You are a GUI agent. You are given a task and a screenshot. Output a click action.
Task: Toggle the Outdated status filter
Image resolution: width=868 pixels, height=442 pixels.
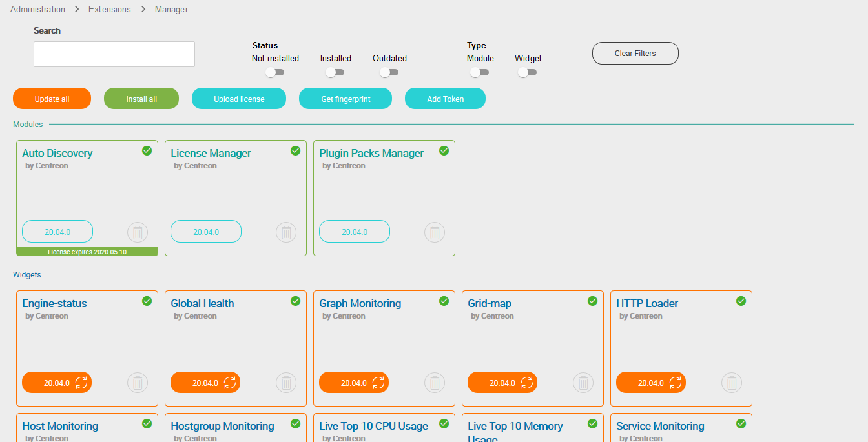389,72
